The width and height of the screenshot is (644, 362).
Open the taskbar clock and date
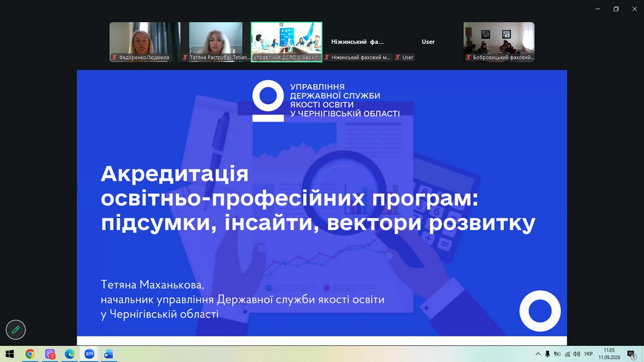(609, 354)
